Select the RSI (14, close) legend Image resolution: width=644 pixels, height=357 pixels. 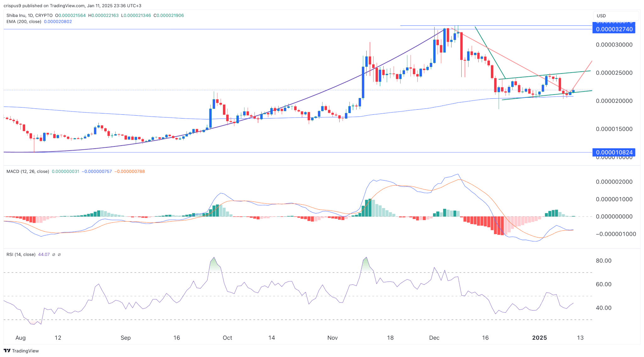(21, 255)
